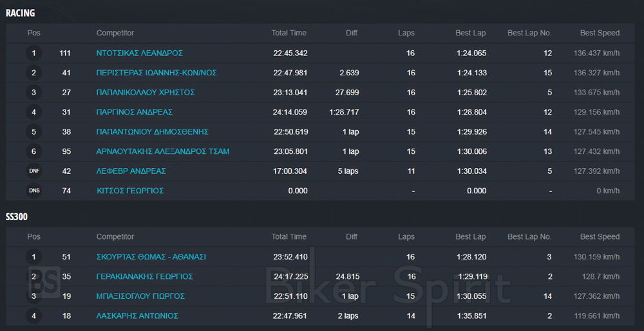The height and width of the screenshot is (331, 644).
Task: Click the DNF position badge
Action: click(x=34, y=171)
